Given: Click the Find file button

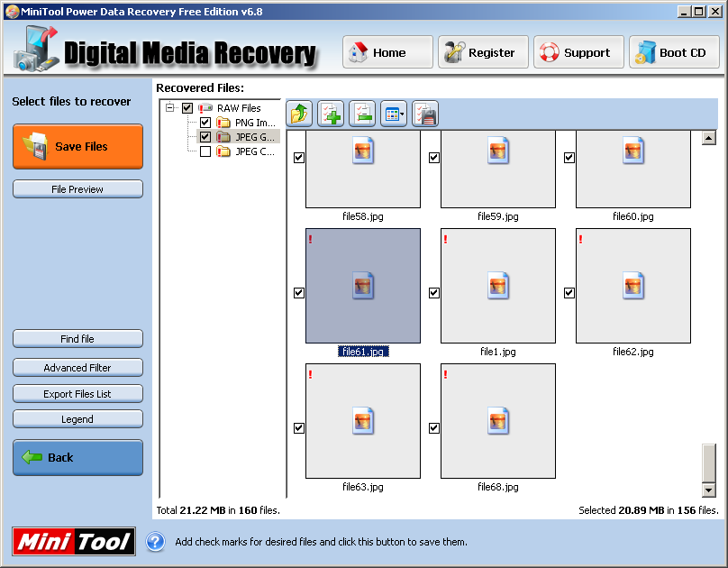Looking at the screenshot, I should 78,339.
